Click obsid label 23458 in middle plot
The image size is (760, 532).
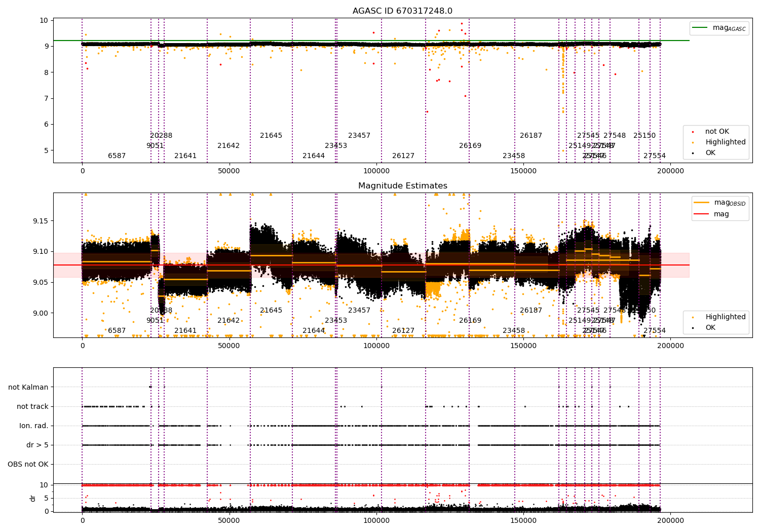click(514, 331)
